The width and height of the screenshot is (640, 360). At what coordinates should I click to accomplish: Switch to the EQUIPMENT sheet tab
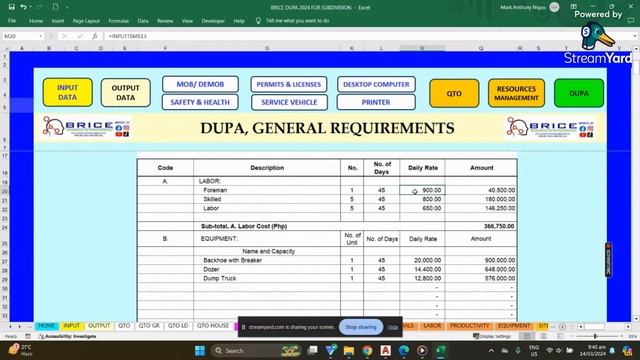point(514,326)
